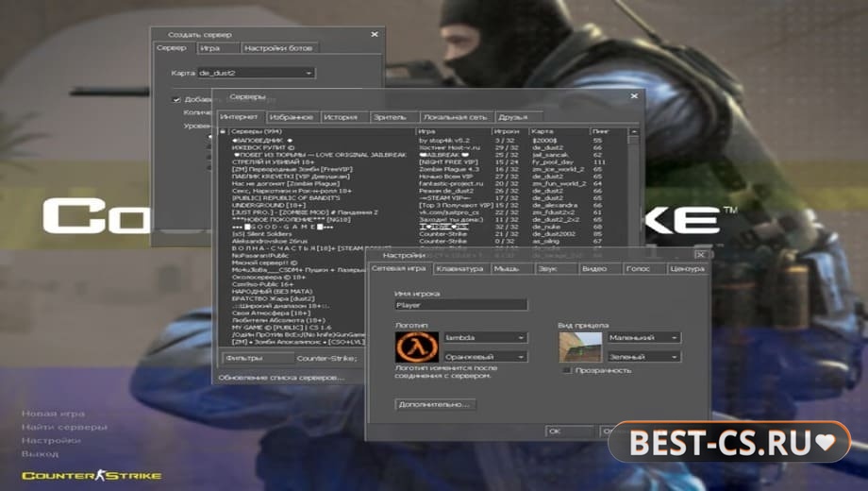Toggle the Прозрачность checkbox
The image size is (868, 491).
pyautogui.click(x=567, y=370)
